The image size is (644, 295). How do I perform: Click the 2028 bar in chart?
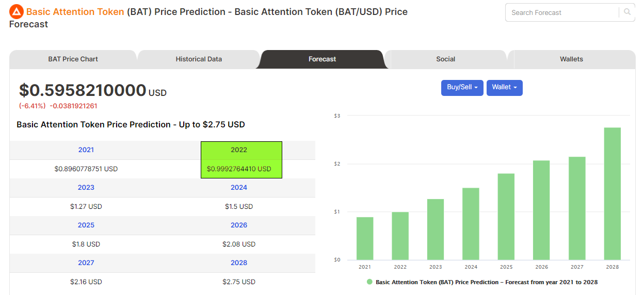[613, 194]
